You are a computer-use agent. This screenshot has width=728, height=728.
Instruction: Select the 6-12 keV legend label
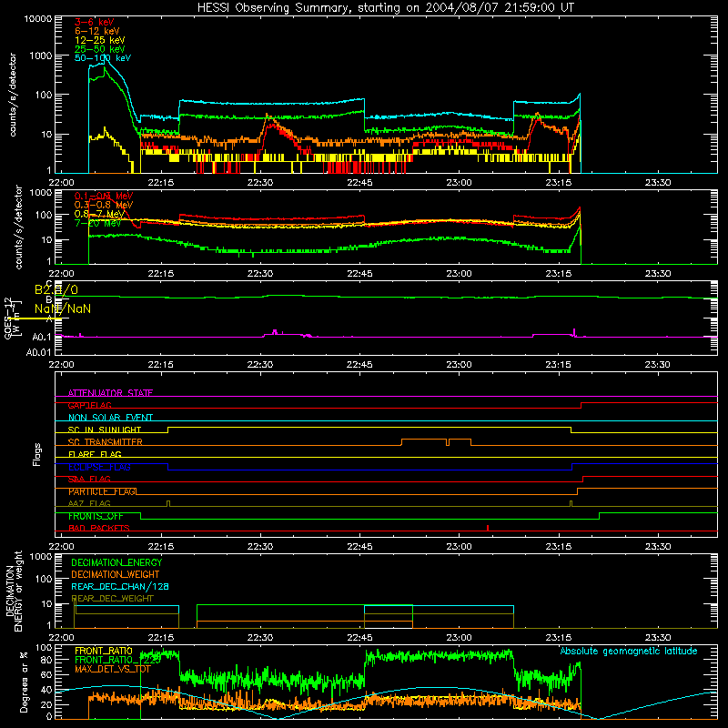pos(96,31)
